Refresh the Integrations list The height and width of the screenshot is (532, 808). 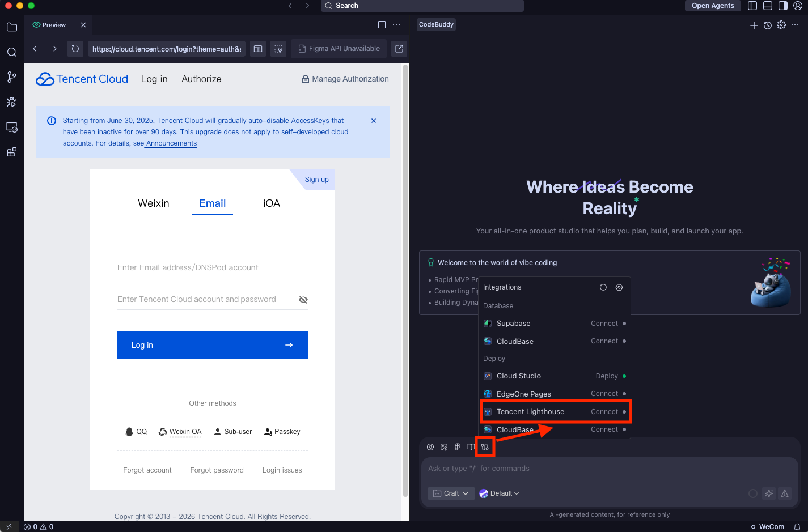click(x=603, y=287)
